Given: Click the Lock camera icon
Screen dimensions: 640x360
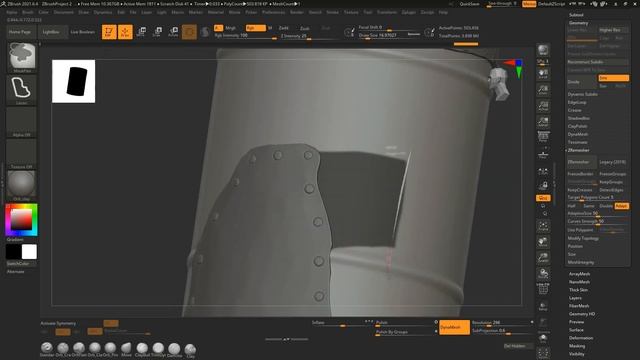Looking at the screenshot, I should [x=543, y=186].
